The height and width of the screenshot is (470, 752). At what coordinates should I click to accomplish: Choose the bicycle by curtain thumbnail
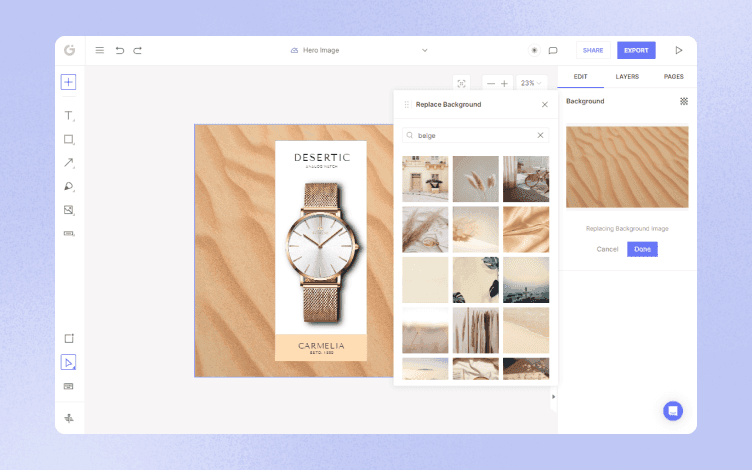pyautogui.click(x=526, y=178)
